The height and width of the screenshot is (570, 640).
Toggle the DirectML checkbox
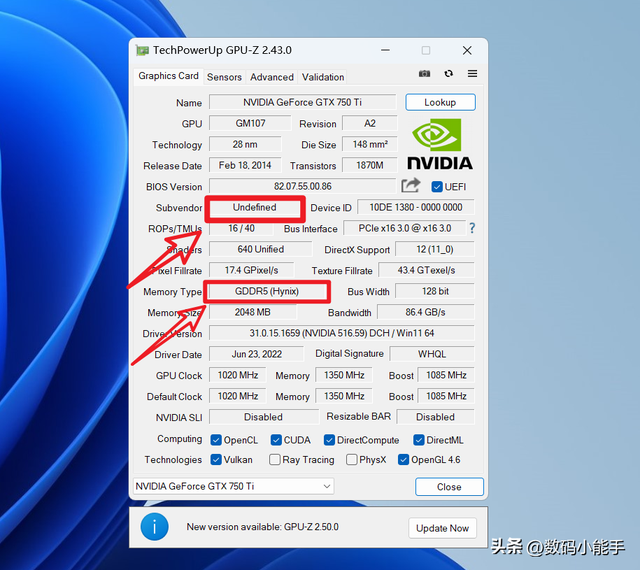(418, 440)
